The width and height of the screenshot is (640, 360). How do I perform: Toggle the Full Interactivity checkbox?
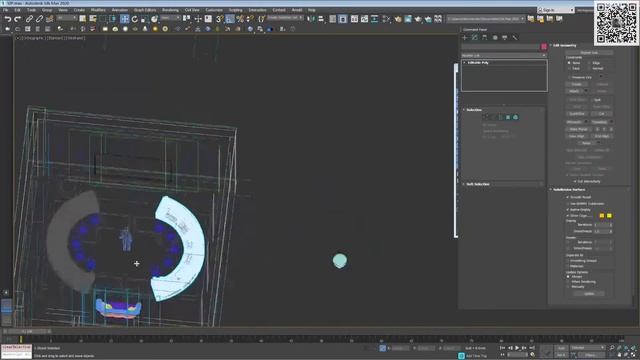(x=575, y=181)
